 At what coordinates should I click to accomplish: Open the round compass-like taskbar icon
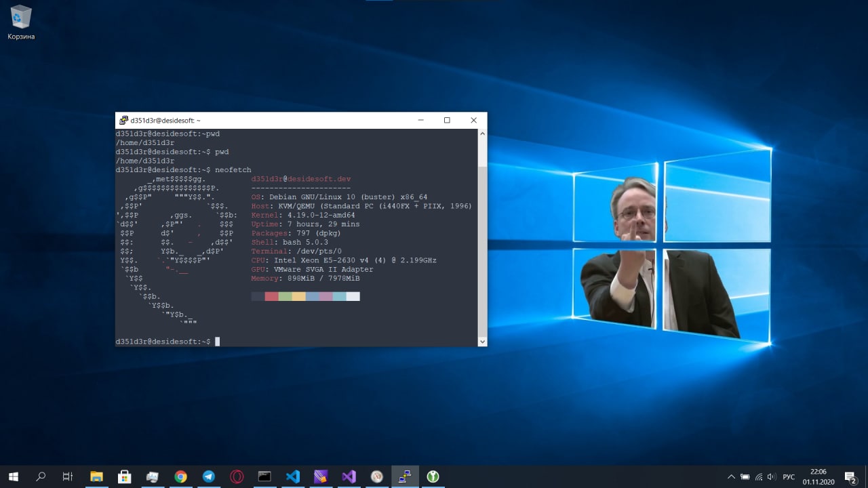click(x=377, y=476)
